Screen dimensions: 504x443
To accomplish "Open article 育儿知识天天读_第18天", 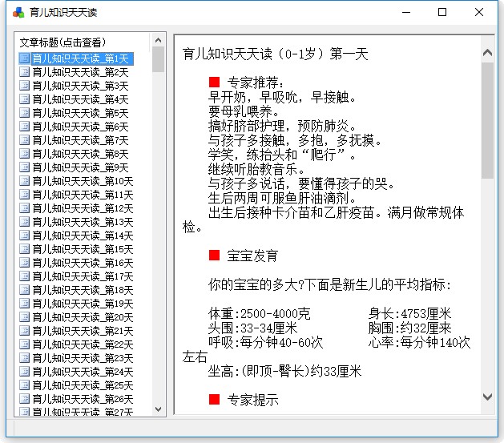I will [83, 290].
